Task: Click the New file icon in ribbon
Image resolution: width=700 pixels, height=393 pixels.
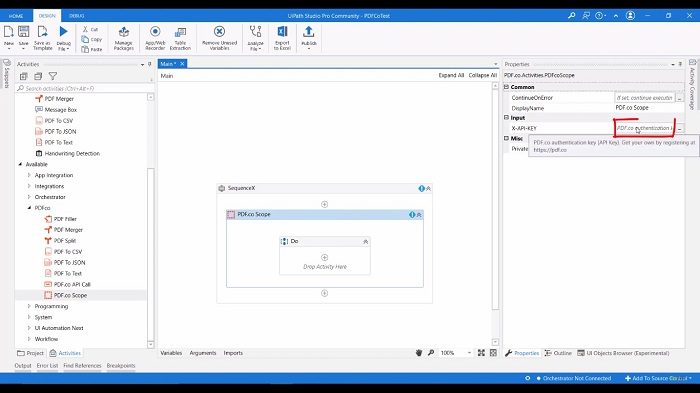Action: tap(9, 37)
